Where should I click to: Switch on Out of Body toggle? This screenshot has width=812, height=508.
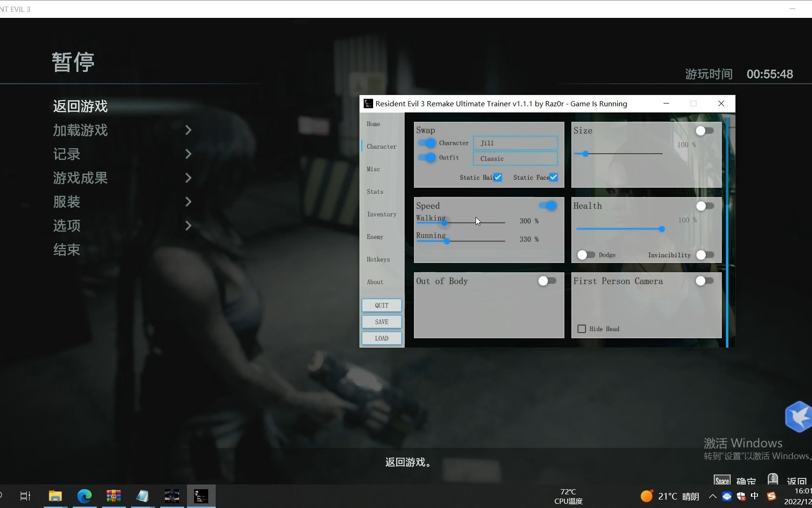[x=547, y=281]
